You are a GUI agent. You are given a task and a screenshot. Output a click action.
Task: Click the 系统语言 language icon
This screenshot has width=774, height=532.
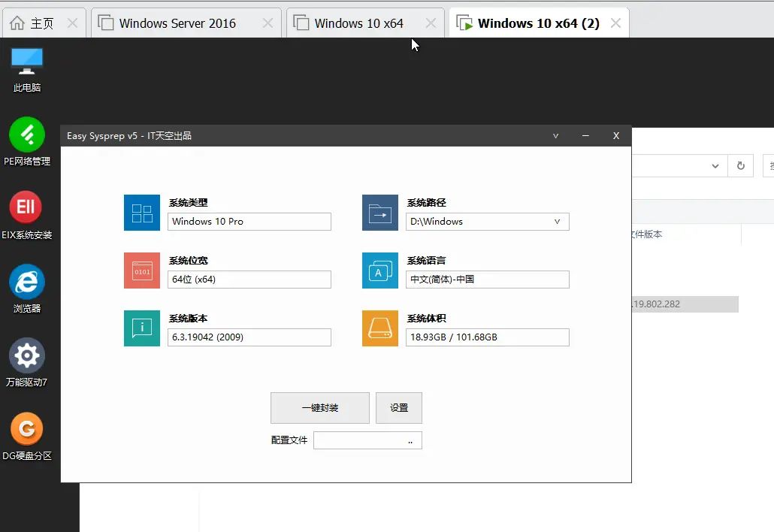pos(380,271)
